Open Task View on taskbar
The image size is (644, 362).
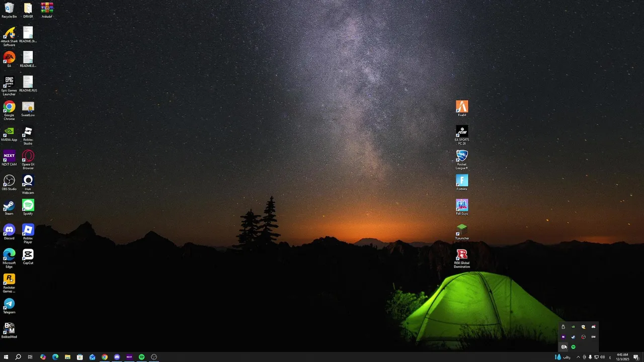click(x=30, y=357)
